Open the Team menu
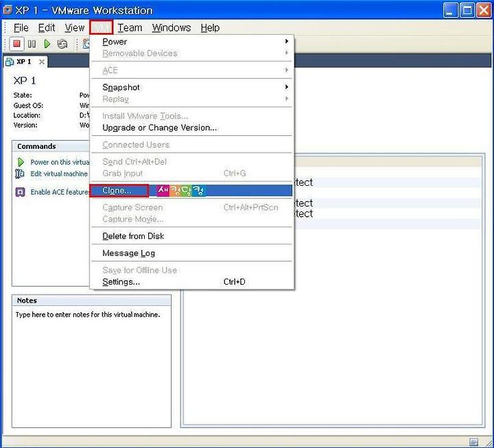Viewport: 494px width, 448px height. point(130,27)
